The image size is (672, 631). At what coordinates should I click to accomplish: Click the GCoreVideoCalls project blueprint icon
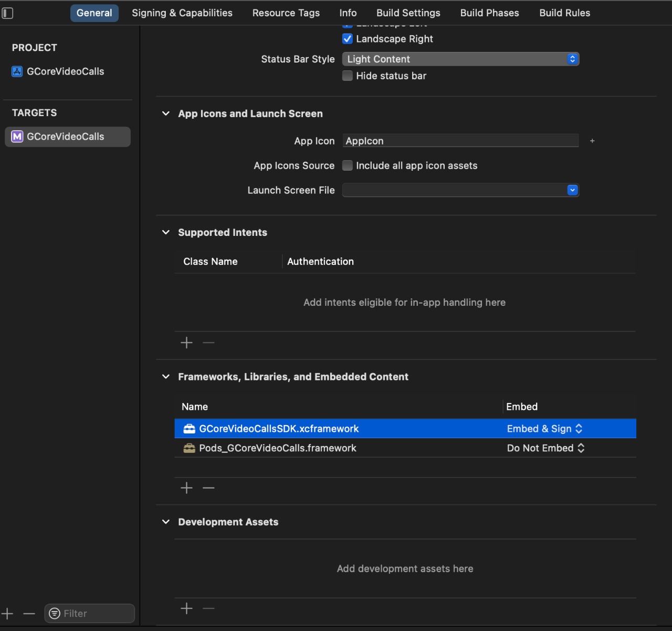click(17, 71)
